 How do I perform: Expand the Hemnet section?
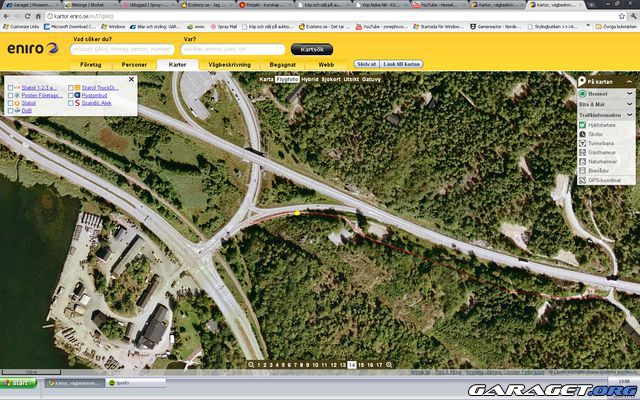coord(629,93)
